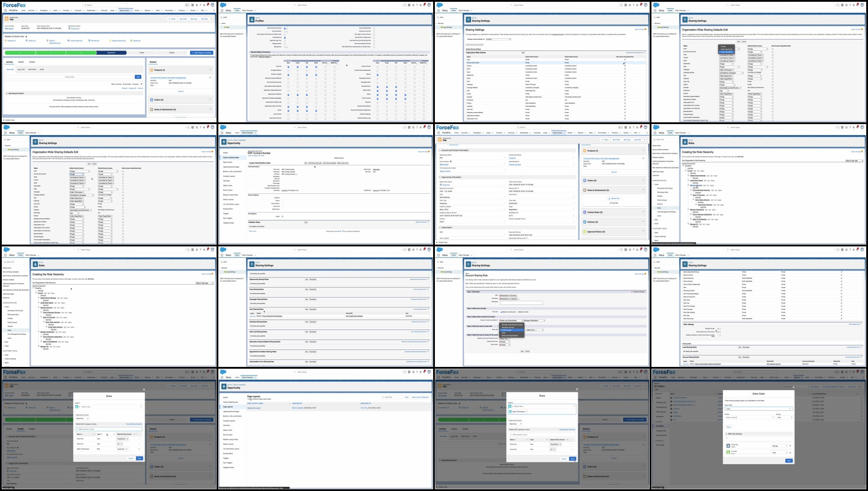Click magnifier icon in Share folder Names field
The height and width of the screenshot is (491, 868).
773,417
